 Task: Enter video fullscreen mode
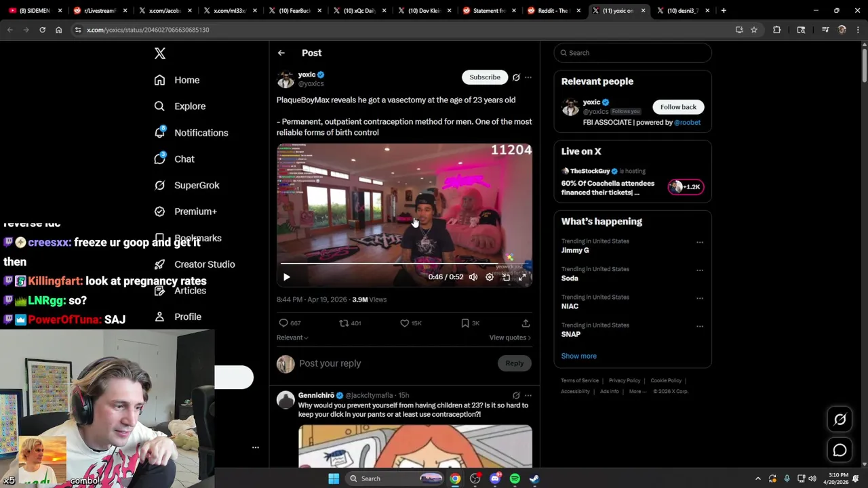pos(522,277)
